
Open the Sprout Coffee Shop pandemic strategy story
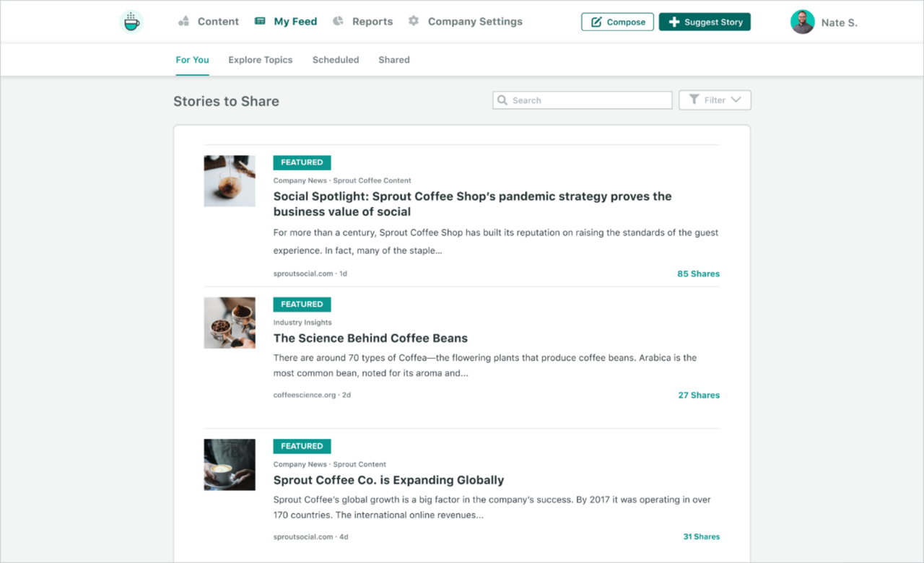pyautogui.click(x=472, y=204)
